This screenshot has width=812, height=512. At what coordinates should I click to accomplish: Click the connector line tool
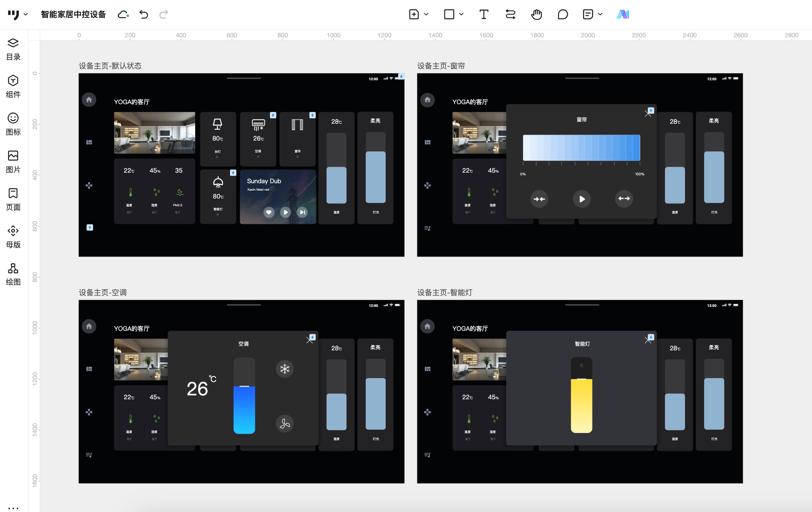point(510,14)
